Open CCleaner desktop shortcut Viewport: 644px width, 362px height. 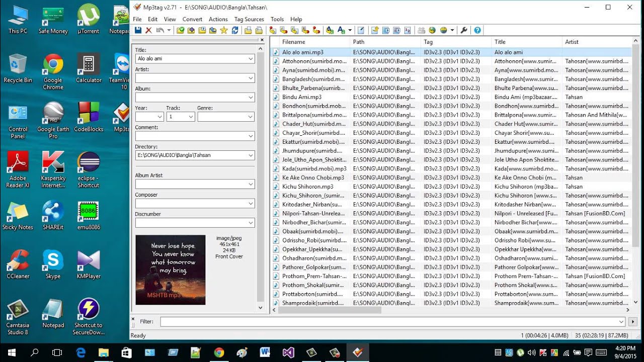tap(18, 264)
